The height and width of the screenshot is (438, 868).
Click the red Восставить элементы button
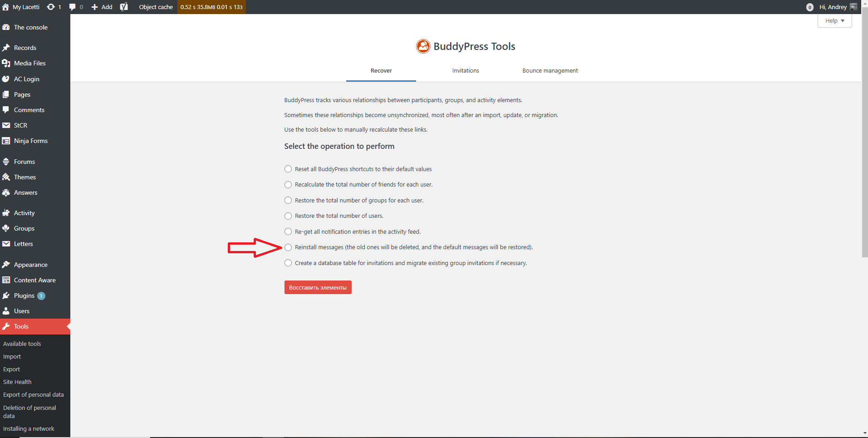318,287
